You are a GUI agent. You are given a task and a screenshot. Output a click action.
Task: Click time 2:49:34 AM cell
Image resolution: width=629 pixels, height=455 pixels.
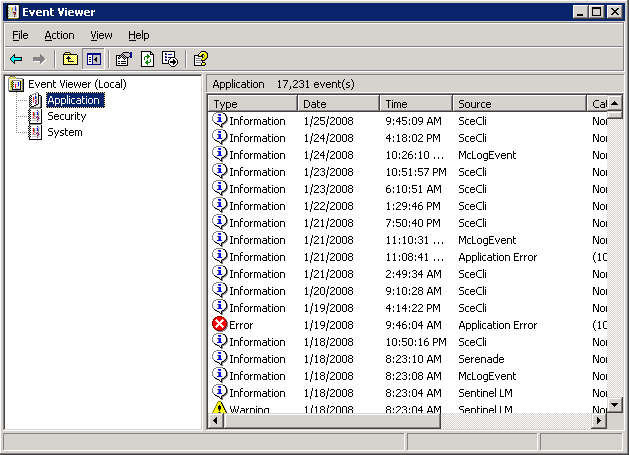pos(413,274)
